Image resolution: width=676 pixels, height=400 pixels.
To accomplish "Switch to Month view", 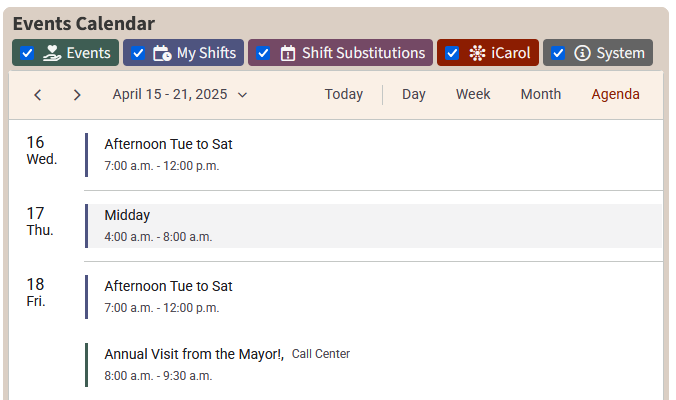I will tap(540, 95).
